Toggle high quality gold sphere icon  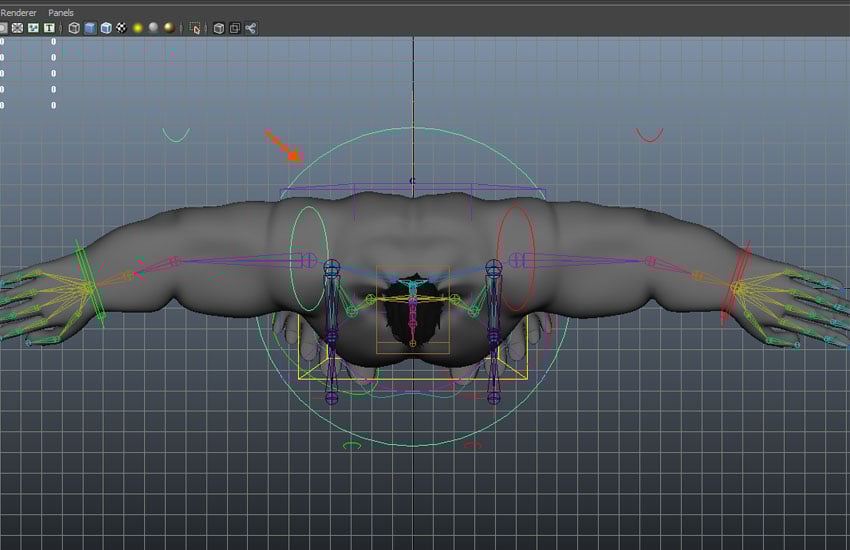[x=170, y=28]
